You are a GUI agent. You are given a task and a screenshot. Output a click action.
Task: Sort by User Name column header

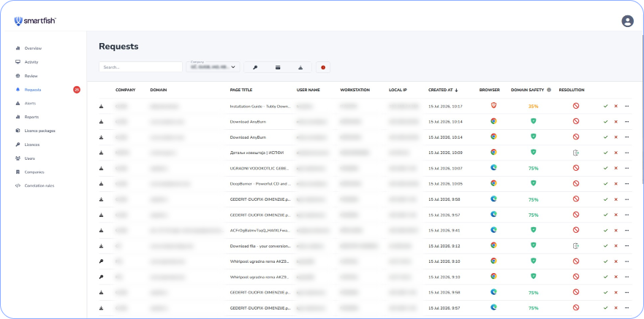[x=308, y=90]
